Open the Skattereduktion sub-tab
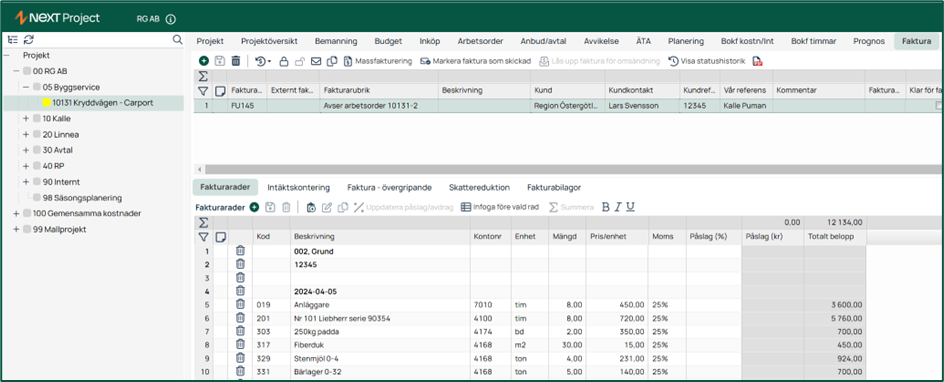The height and width of the screenshot is (382, 944). pyautogui.click(x=479, y=187)
